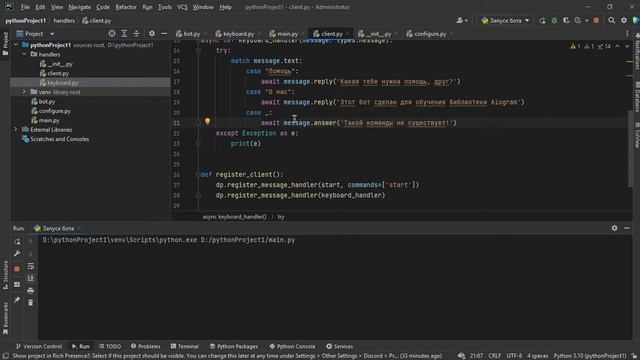Collapse the pythonProject1 root folder
640x360 pixels.
(x=16, y=45)
